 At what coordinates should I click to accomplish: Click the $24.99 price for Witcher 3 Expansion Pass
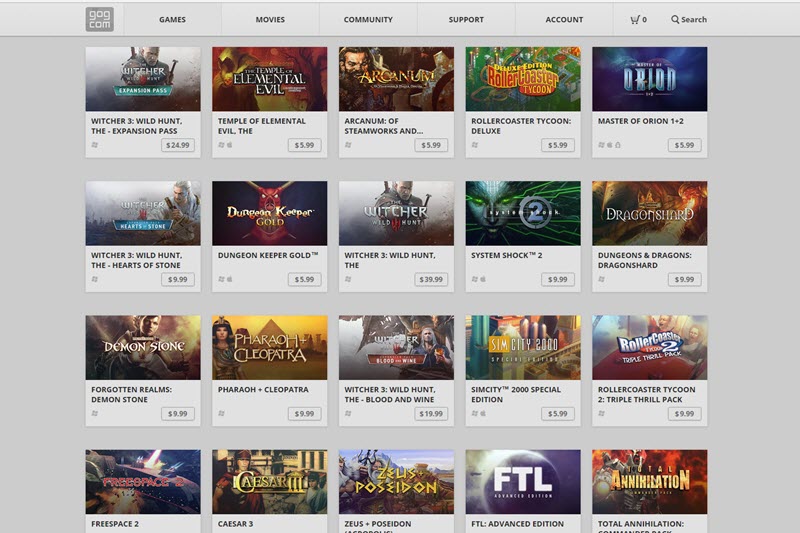178,145
